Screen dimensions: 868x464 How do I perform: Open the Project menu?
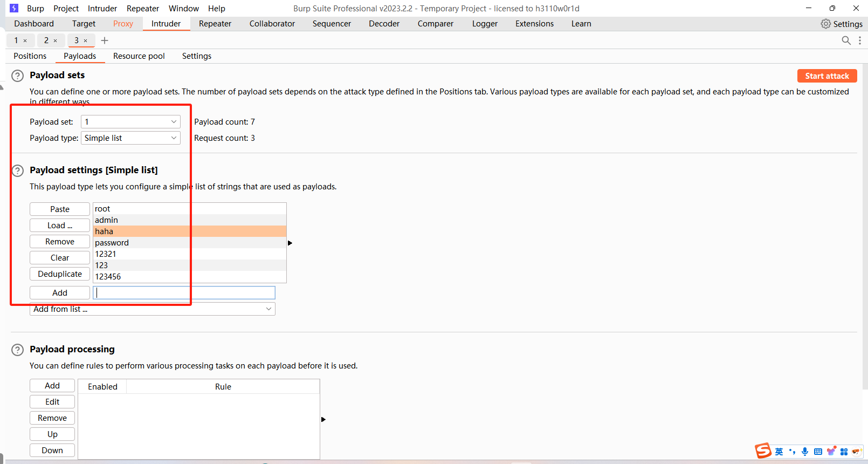click(x=66, y=9)
